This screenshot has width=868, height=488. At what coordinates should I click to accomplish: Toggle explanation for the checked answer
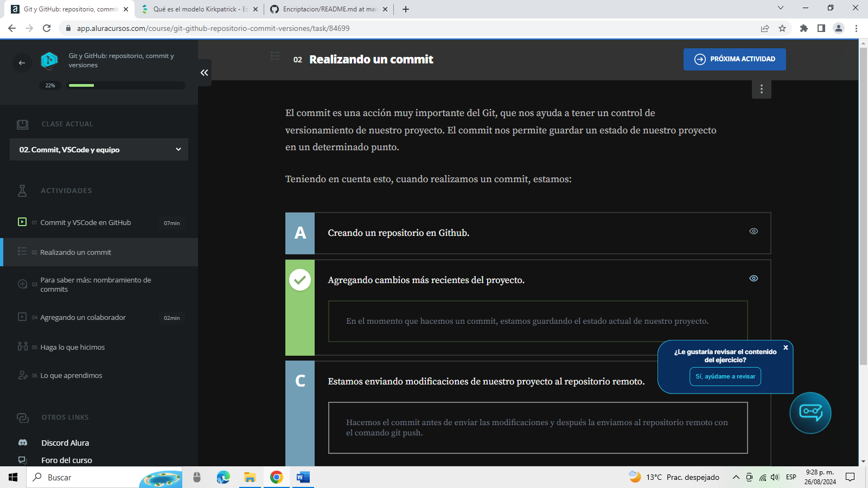(x=754, y=278)
